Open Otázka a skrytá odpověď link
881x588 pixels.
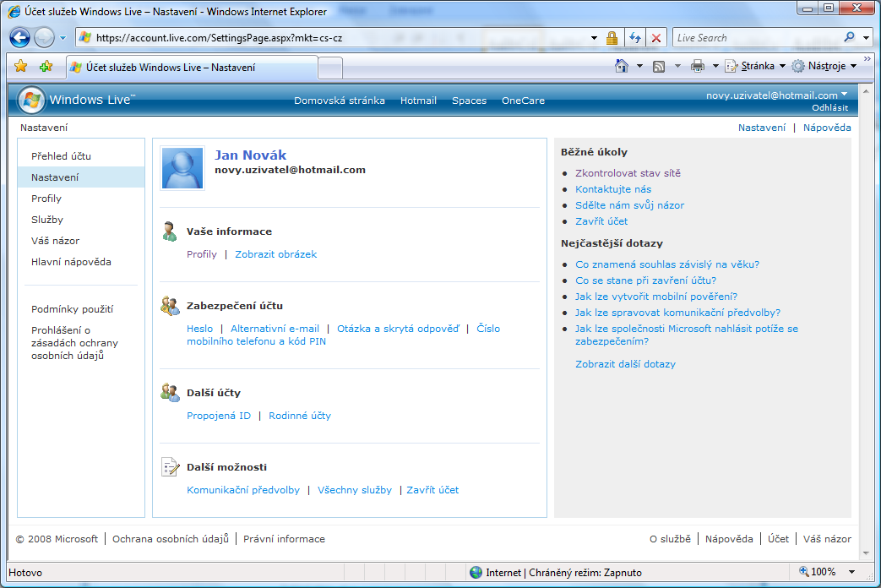(398, 329)
